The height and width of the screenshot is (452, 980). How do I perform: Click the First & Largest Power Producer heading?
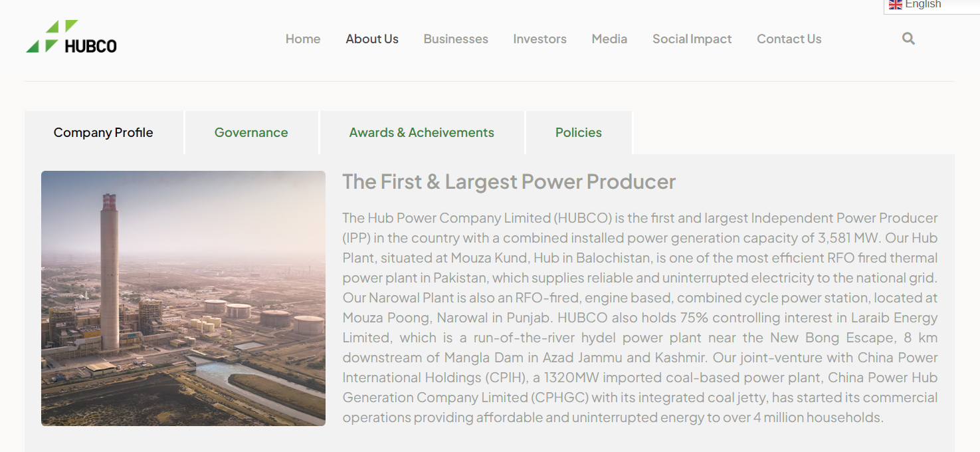point(509,181)
